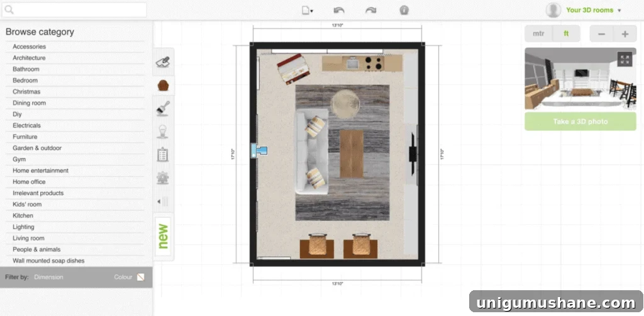Open the new document file menu
Screen dimensions: 644x316
tap(307, 11)
